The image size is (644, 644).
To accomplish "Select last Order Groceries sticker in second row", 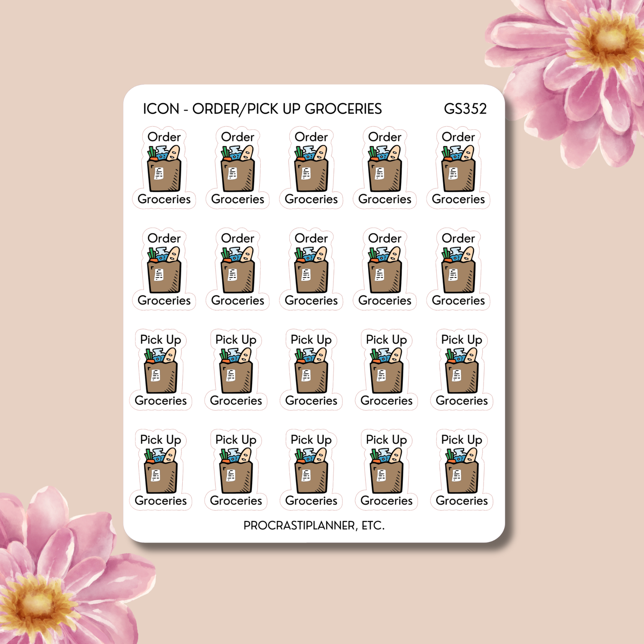I will [x=458, y=269].
